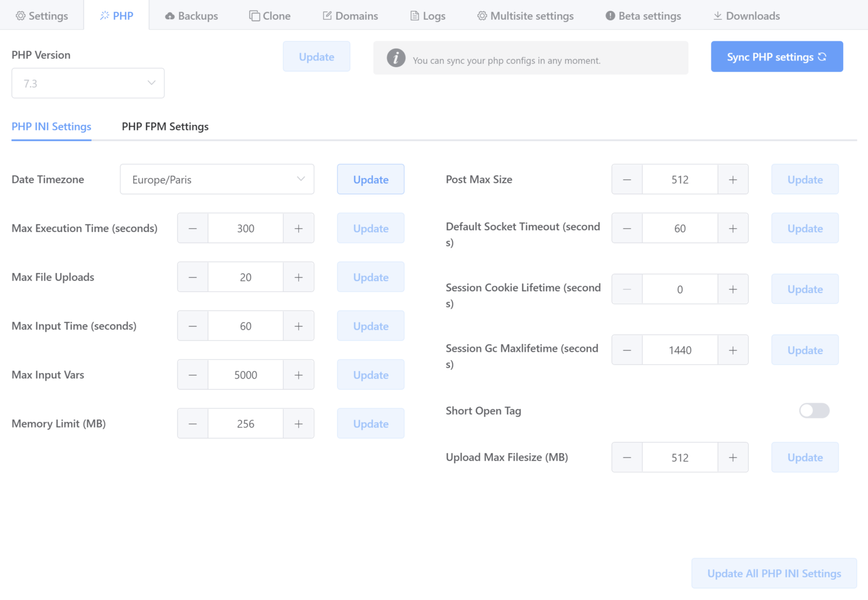
Task: Open the Logs file icon
Action: pyautogui.click(x=414, y=15)
